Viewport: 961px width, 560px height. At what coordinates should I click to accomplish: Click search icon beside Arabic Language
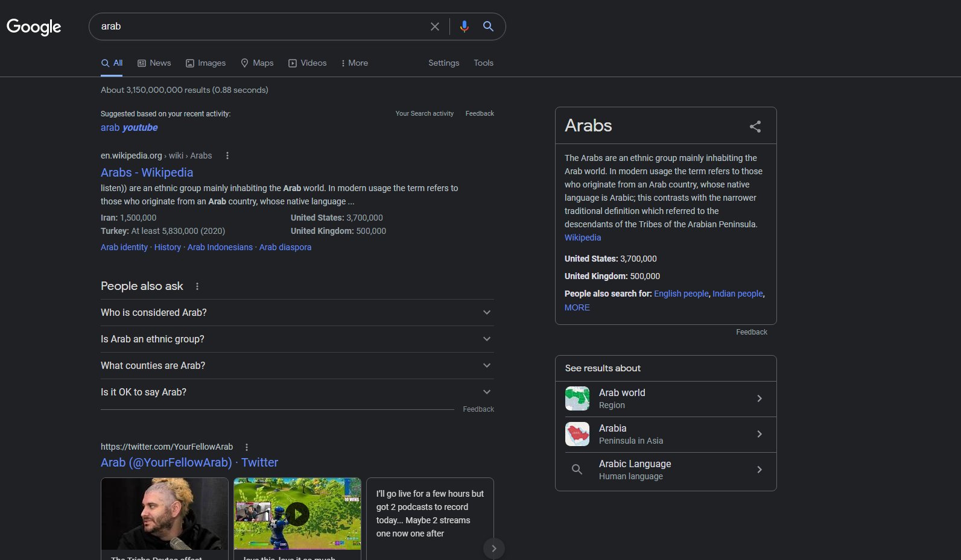tap(577, 470)
